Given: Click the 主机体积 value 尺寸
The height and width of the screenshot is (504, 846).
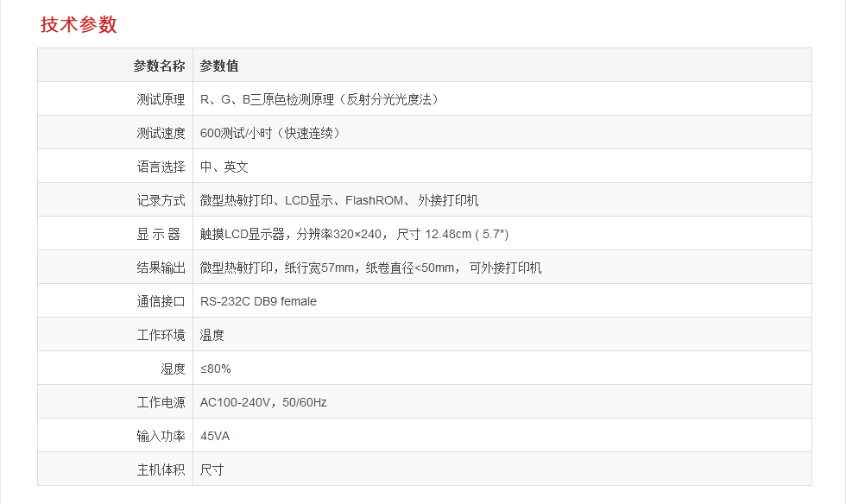Looking at the screenshot, I should point(212,469).
